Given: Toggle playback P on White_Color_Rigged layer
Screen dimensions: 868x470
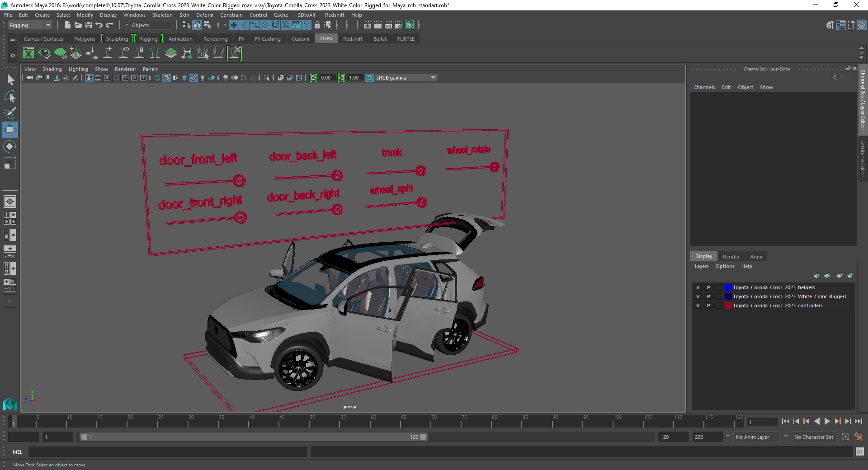Looking at the screenshot, I should (708, 296).
